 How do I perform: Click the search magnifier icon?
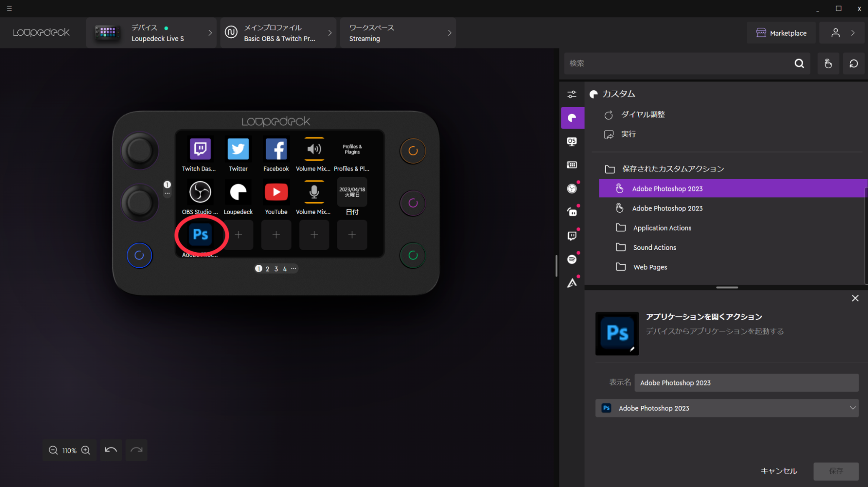[x=799, y=63]
